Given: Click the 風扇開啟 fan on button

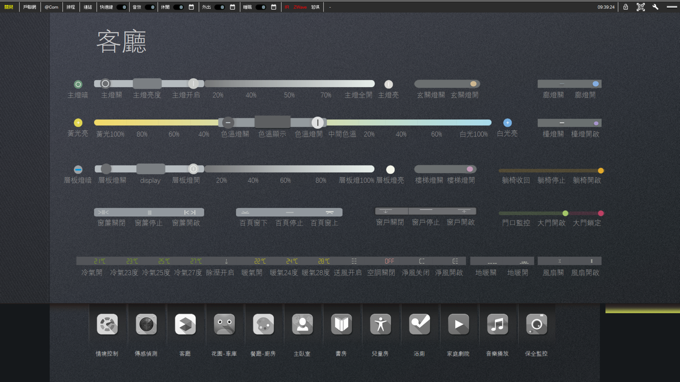Looking at the screenshot, I should (592, 261).
